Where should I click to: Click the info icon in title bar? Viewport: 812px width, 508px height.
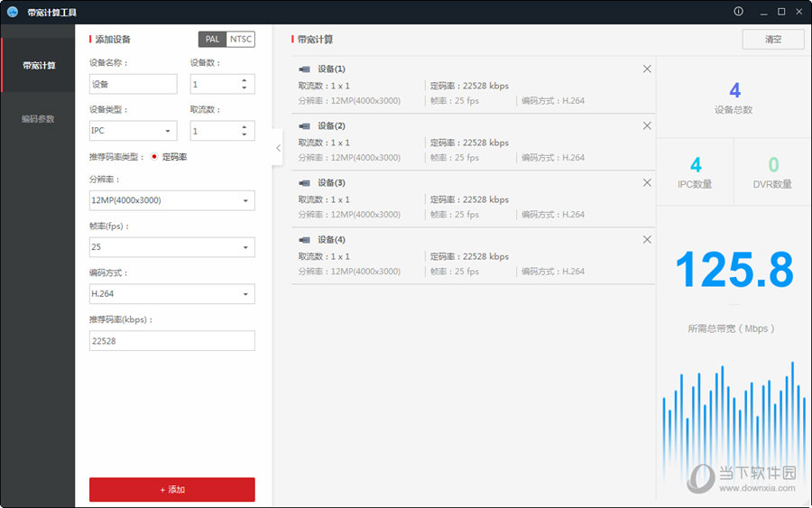(x=738, y=12)
